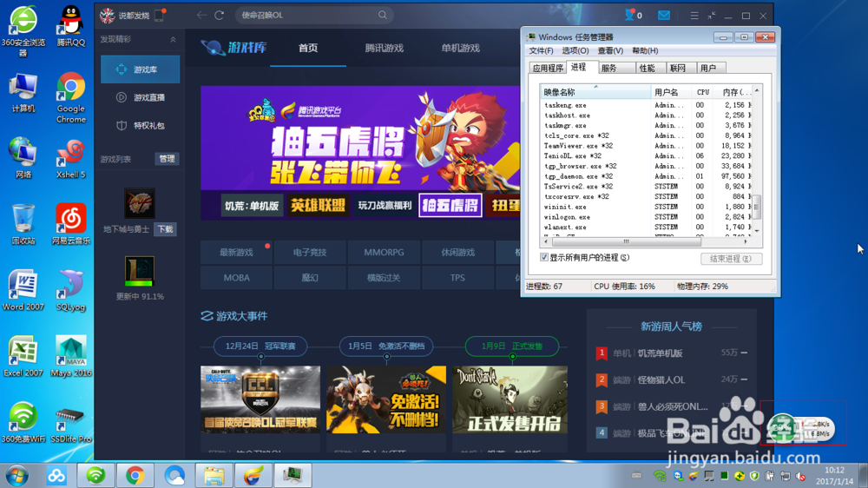Open 游戏库 in the sidebar
This screenshot has height=488, width=868.
140,69
